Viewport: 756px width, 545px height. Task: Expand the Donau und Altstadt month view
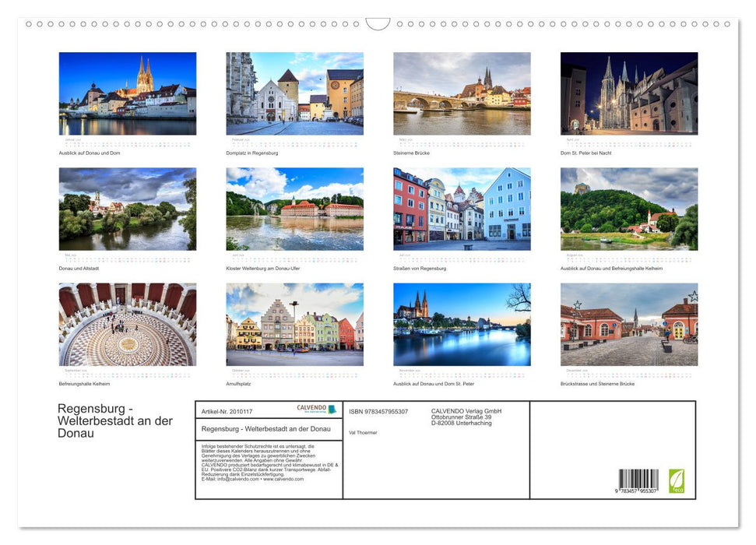pos(128,209)
